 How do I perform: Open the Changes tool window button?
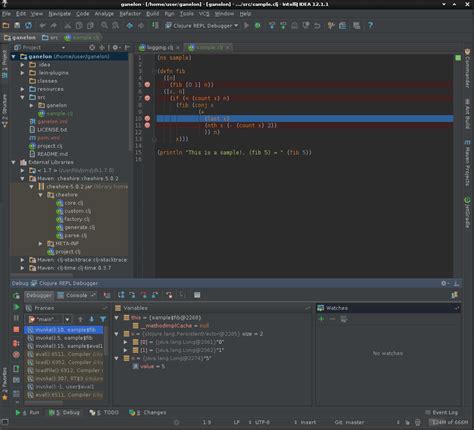147,413
